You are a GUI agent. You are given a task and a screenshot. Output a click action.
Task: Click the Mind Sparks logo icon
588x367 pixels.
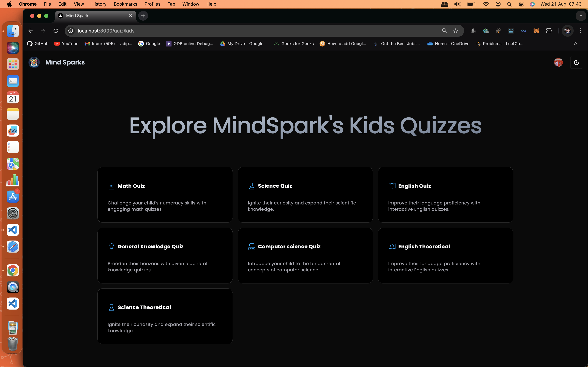[34, 62]
